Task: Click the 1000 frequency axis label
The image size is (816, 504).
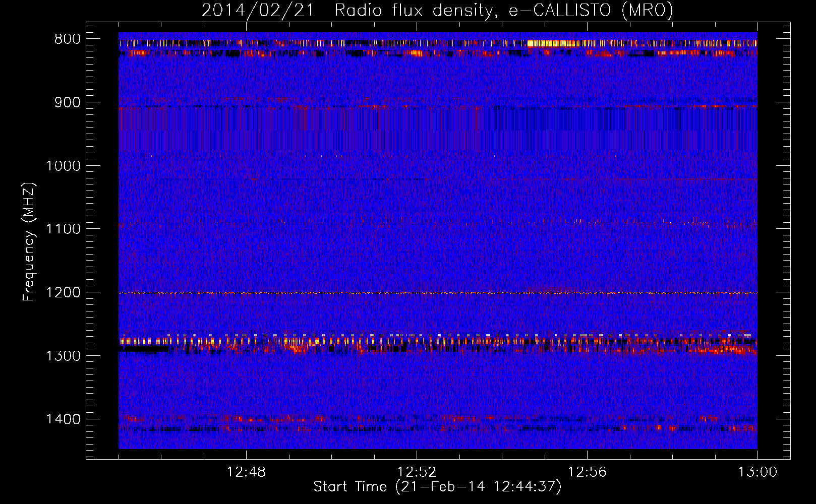Action: tap(64, 166)
